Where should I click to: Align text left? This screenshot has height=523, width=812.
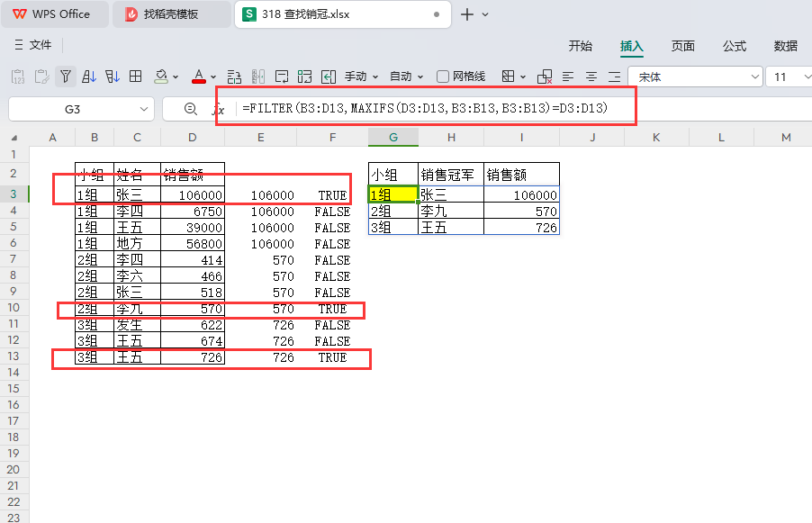pyautogui.click(x=568, y=77)
